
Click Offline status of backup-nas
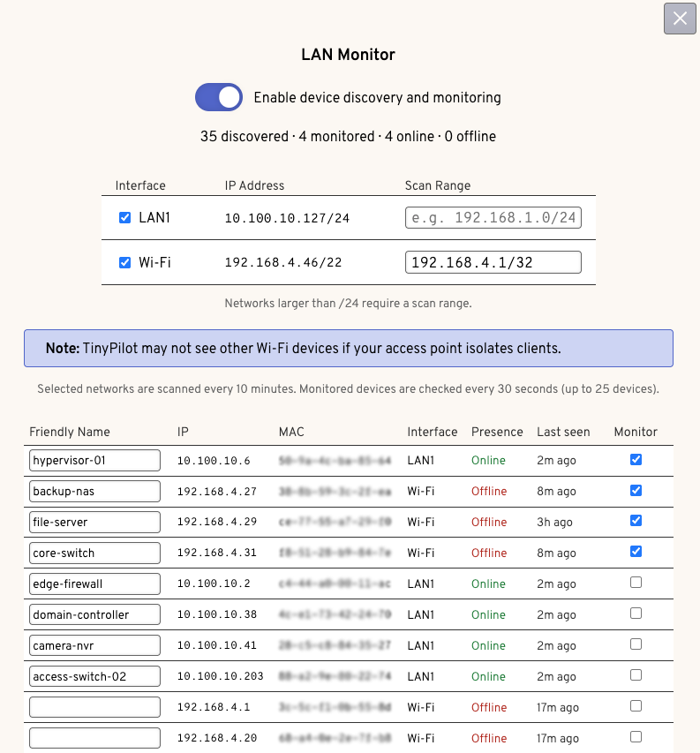489,492
